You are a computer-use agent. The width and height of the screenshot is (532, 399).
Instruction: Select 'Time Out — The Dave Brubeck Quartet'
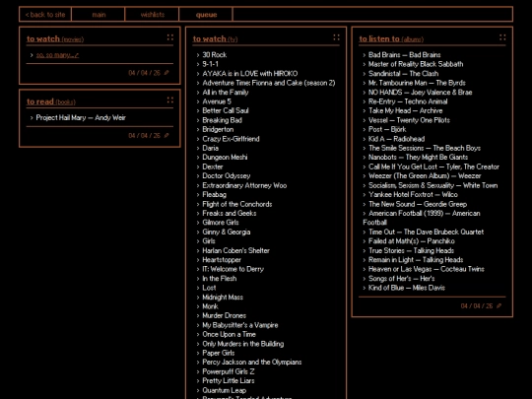427,232
